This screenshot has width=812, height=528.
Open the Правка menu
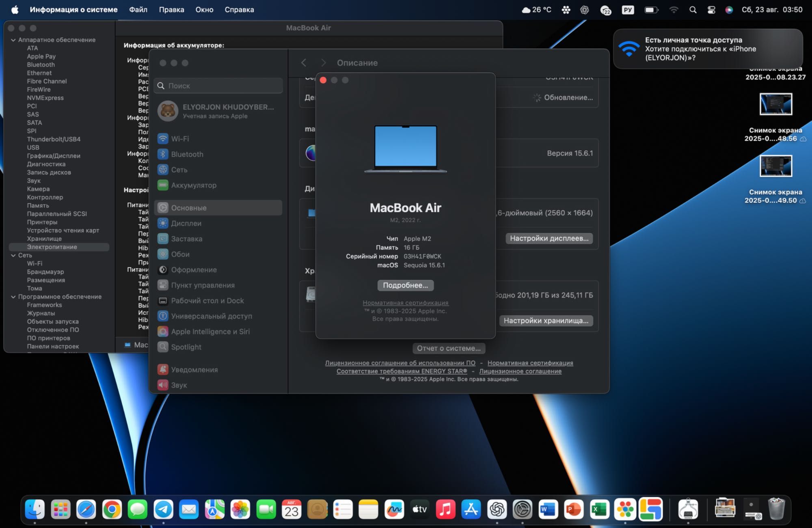[x=171, y=10]
